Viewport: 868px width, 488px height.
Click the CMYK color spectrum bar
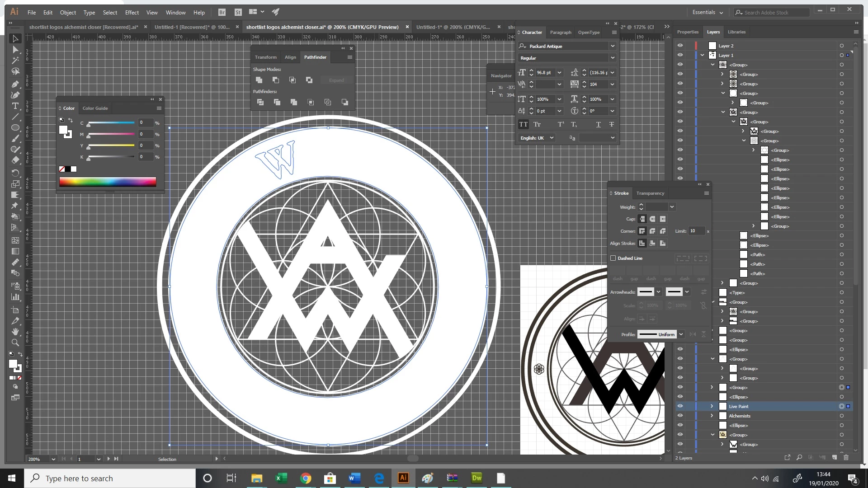(x=108, y=182)
